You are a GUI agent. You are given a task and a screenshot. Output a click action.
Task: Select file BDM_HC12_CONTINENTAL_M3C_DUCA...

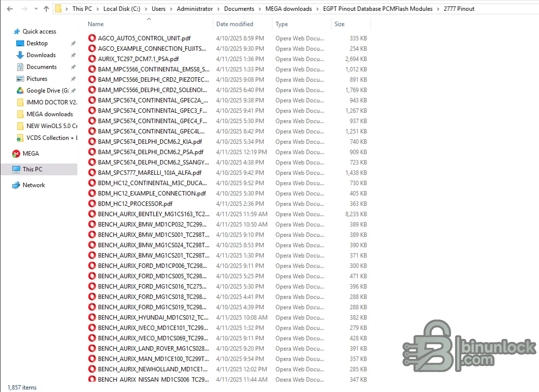click(152, 183)
